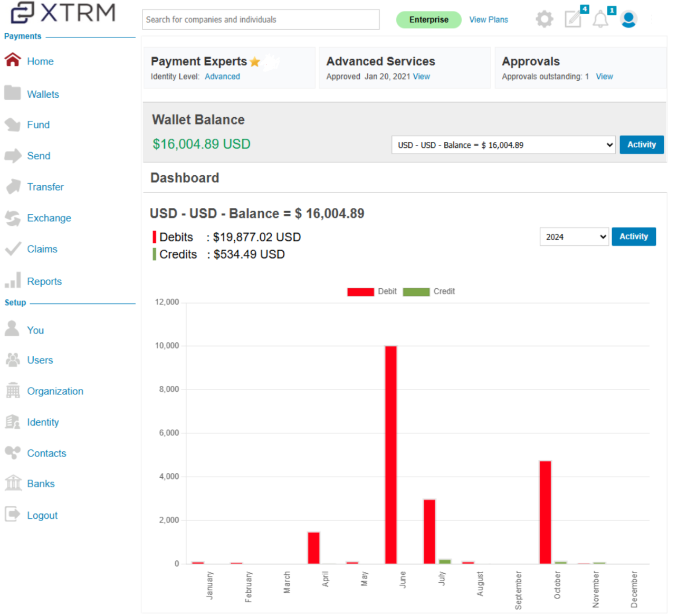The width and height of the screenshot is (678, 616).
Task: Click the Enterprise plan button
Action: tap(428, 20)
